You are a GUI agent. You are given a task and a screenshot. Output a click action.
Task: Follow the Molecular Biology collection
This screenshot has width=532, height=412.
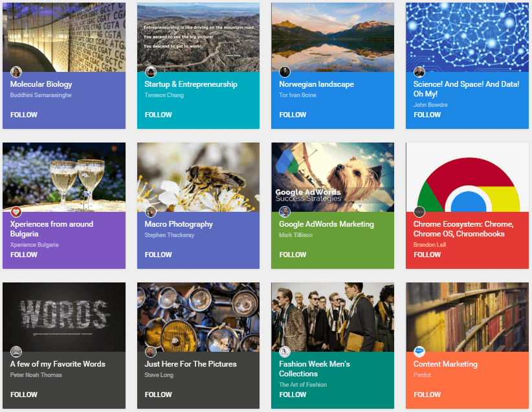click(x=23, y=115)
